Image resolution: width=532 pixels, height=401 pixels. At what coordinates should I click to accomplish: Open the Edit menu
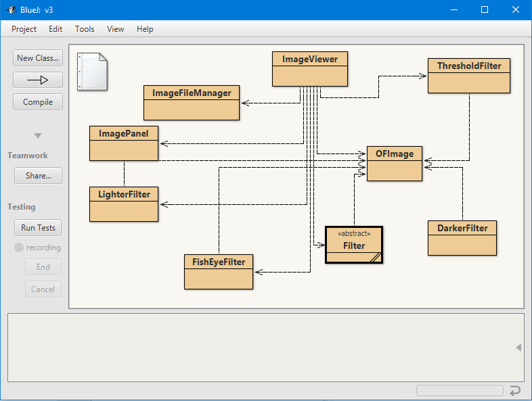point(56,29)
